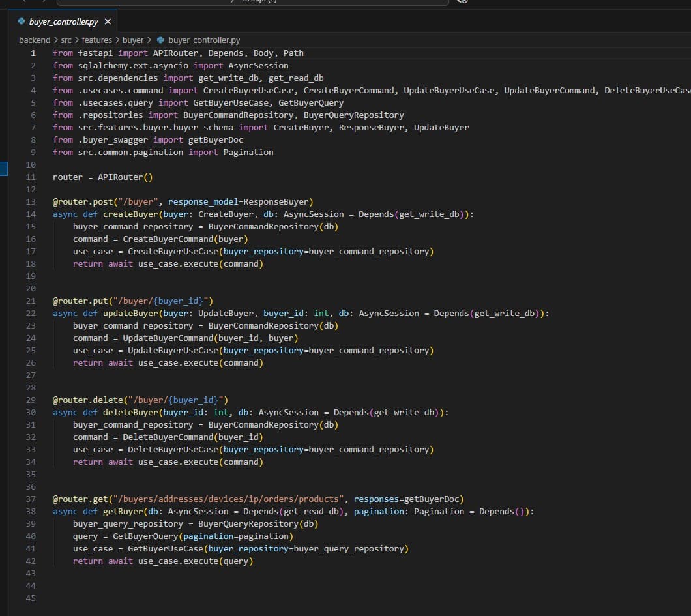Click 'fastapi' module name on line 1
This screenshot has width=691, height=616.
pos(95,53)
